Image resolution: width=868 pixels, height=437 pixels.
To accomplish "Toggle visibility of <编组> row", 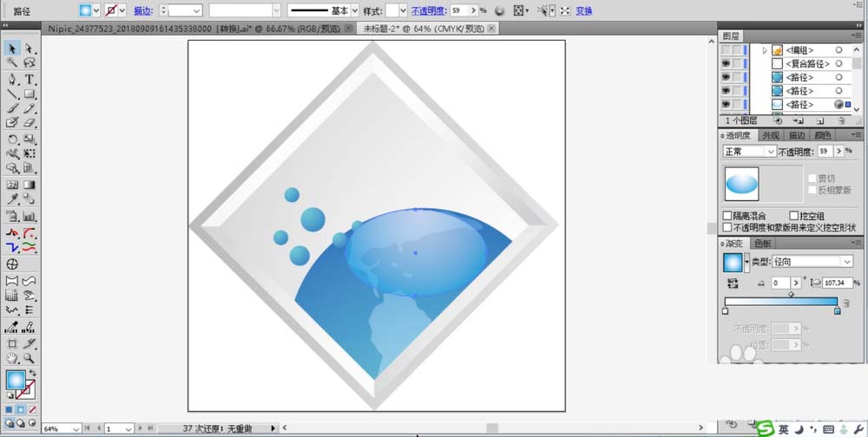I will tap(726, 49).
